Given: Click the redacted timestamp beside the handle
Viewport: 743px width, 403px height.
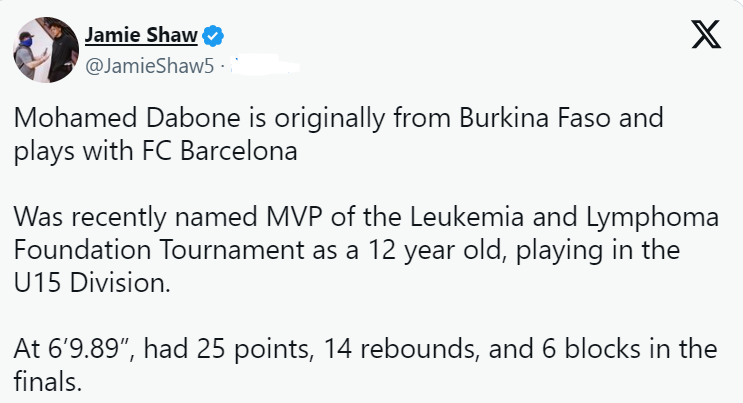Looking at the screenshot, I should [x=267, y=67].
